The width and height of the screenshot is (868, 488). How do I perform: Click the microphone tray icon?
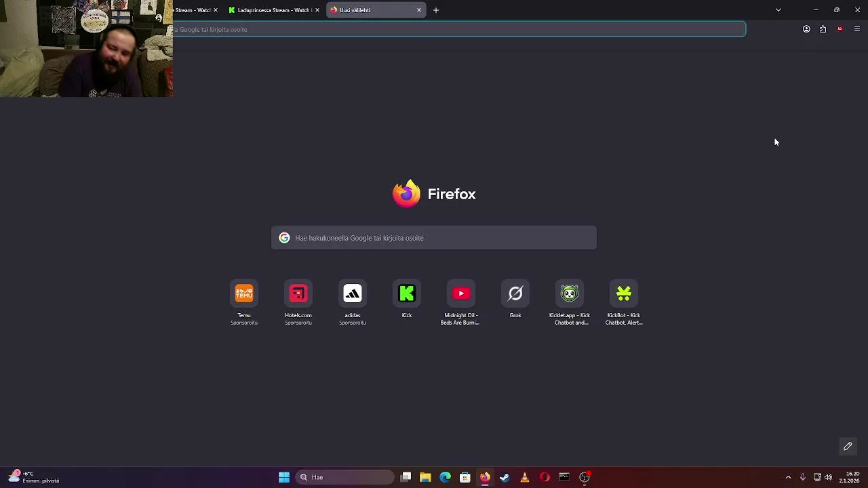803,477
